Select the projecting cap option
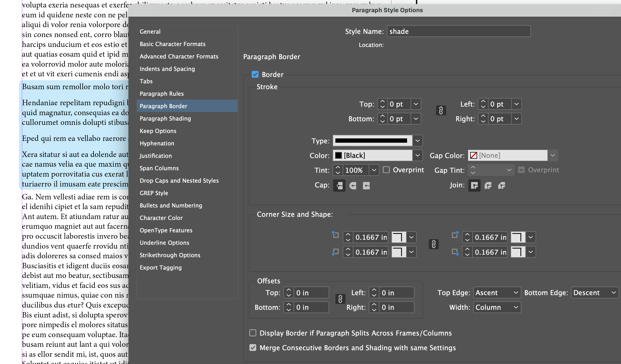Screen dimensions: 621x364 click(366, 186)
